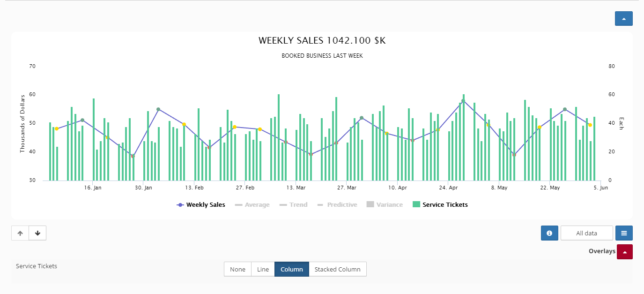Click the Weekly Sales chart title
The image size is (644, 294).
point(322,41)
